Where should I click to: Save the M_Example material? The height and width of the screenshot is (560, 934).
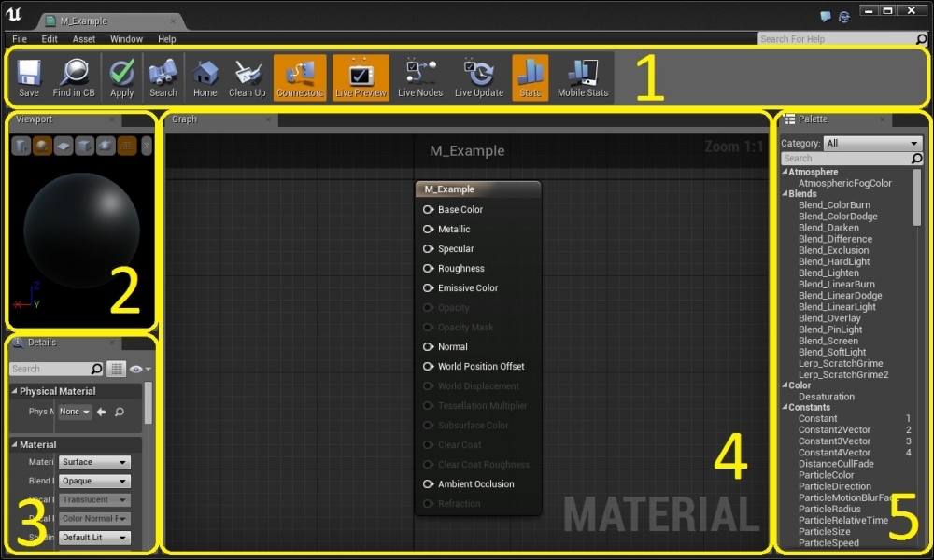coord(28,77)
